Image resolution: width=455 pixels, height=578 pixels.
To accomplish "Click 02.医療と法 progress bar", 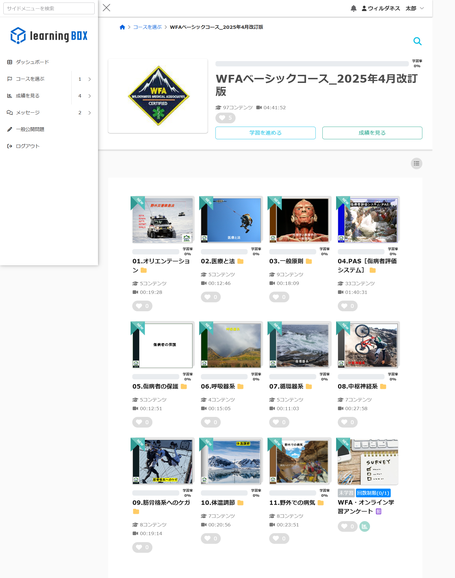I will point(224,252).
